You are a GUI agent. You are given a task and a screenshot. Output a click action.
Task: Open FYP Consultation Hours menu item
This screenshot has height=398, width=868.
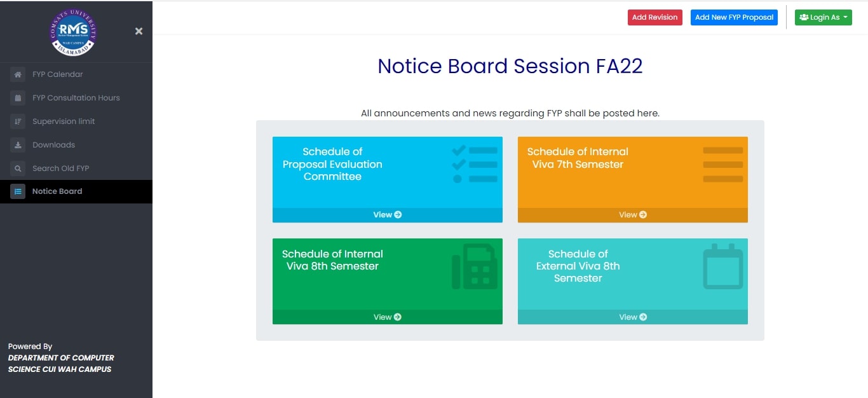tap(76, 98)
